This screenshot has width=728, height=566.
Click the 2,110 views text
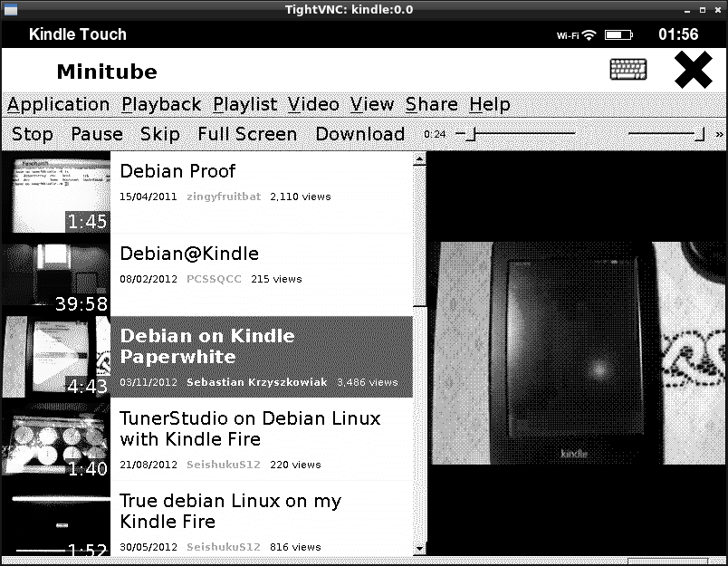[301, 197]
